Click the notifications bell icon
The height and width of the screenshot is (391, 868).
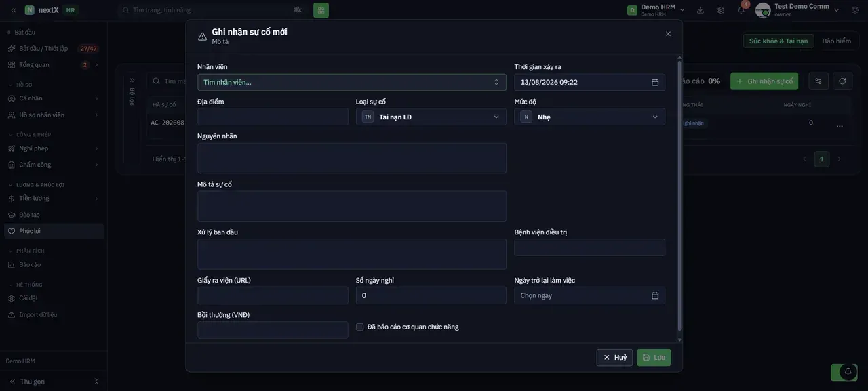741,10
